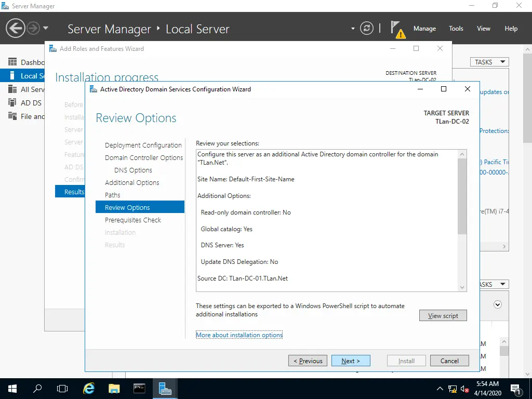
Task: Click "Read-only domain controller: No" line
Action: point(246,212)
